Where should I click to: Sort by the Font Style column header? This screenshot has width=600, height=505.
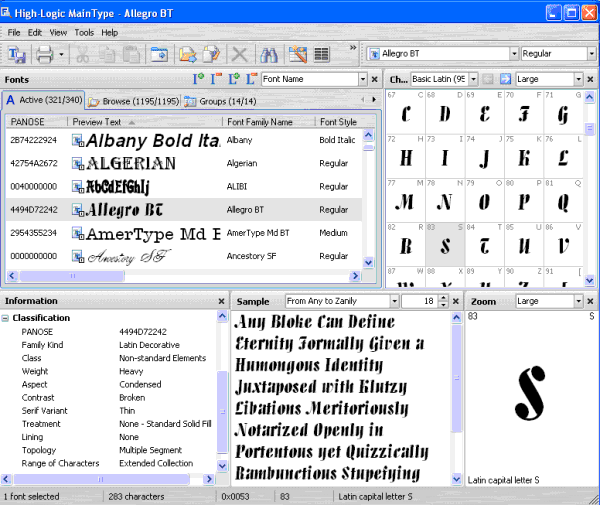coord(345,122)
